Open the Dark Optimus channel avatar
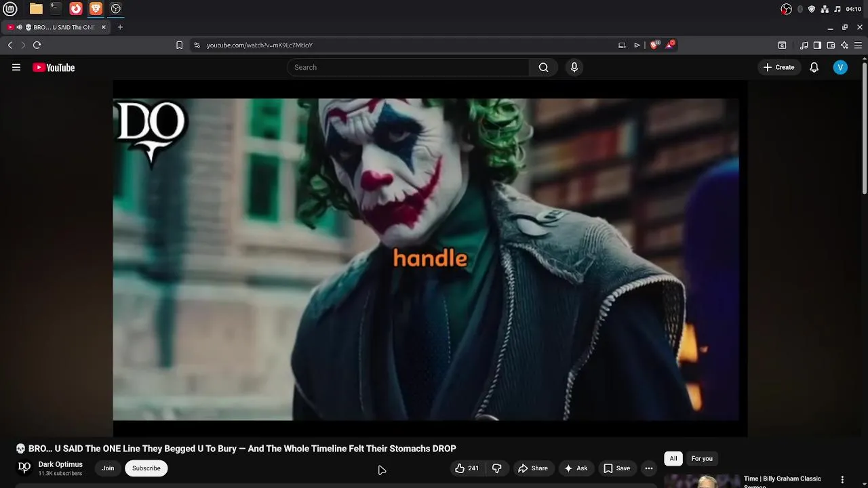 pyautogui.click(x=24, y=468)
